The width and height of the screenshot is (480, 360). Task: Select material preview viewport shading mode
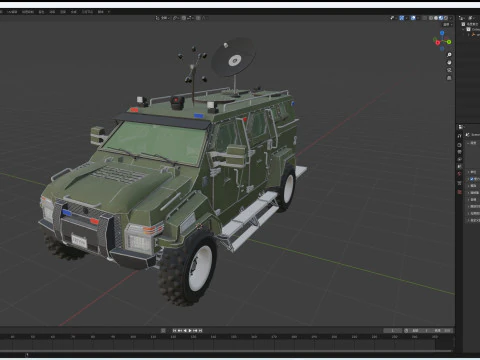(441, 18)
